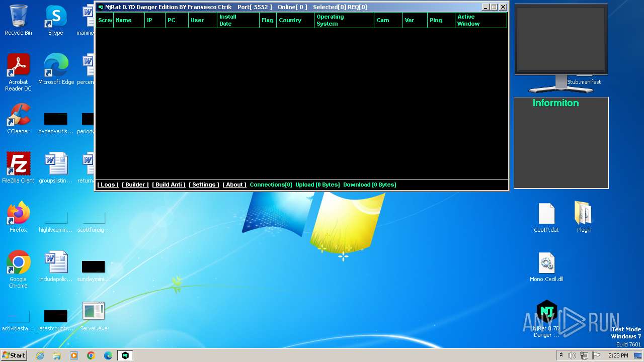Open the Builder link
The width and height of the screenshot is (644, 362).
pos(135,185)
